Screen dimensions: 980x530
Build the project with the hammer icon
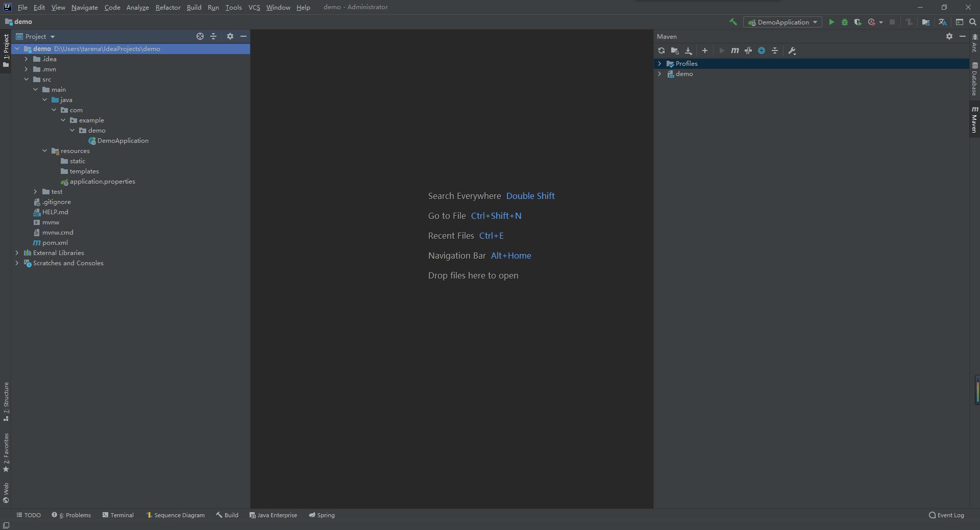click(733, 22)
